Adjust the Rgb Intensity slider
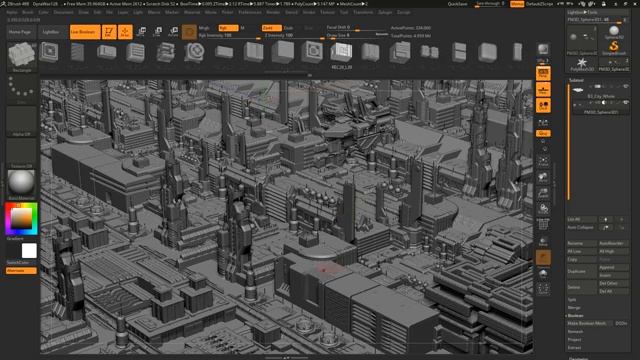The height and width of the screenshot is (360, 640). (229, 36)
